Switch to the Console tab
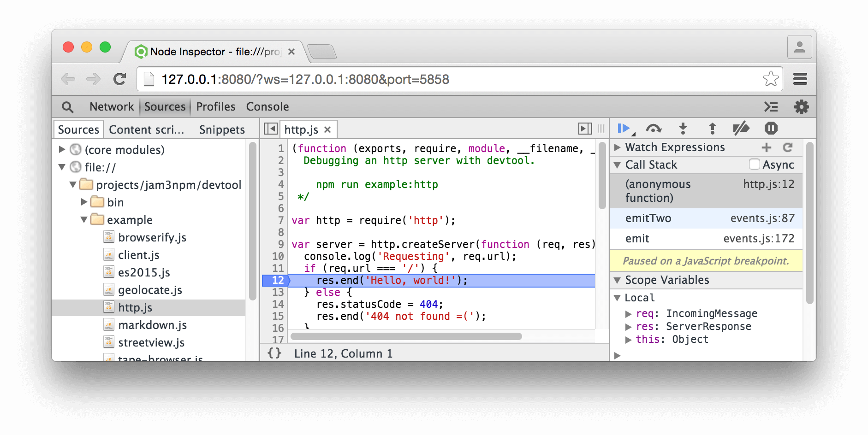 (x=267, y=106)
